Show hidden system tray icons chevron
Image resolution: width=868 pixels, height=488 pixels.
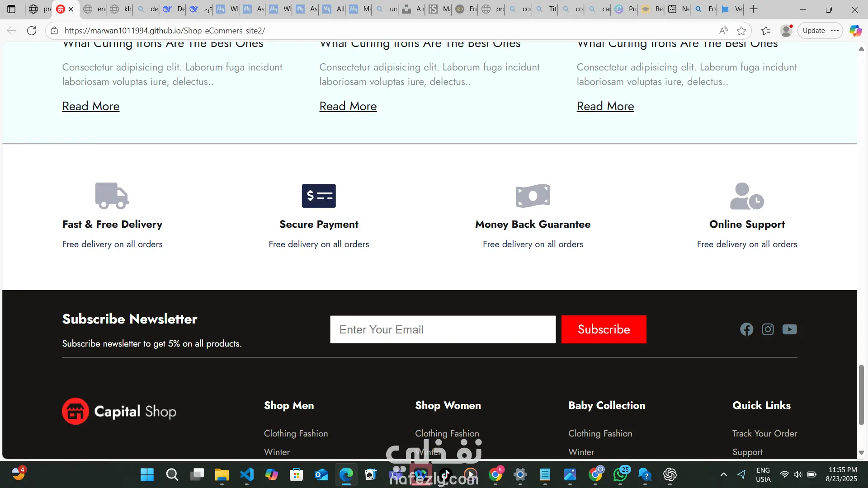[x=723, y=474]
